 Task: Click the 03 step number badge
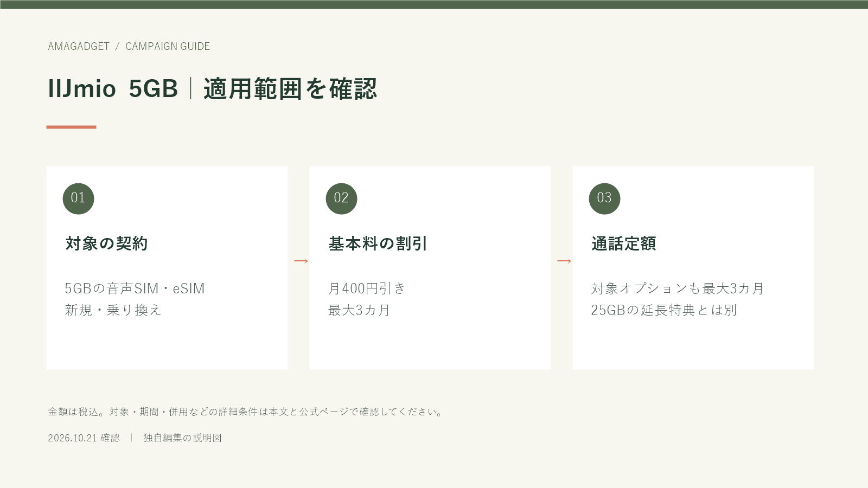(x=604, y=198)
